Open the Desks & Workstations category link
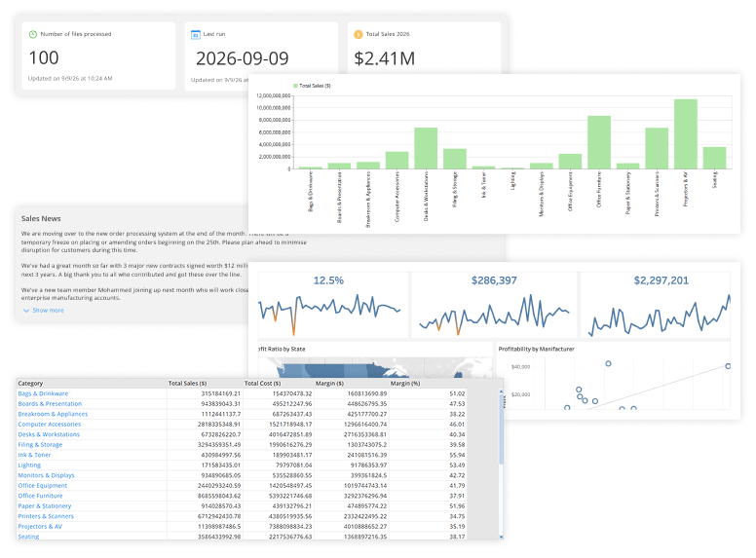Screen dimensions: 756x558 (x=49, y=434)
